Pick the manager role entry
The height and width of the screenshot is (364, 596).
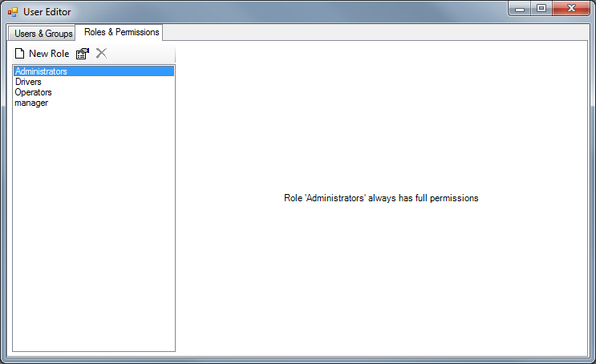coord(31,103)
